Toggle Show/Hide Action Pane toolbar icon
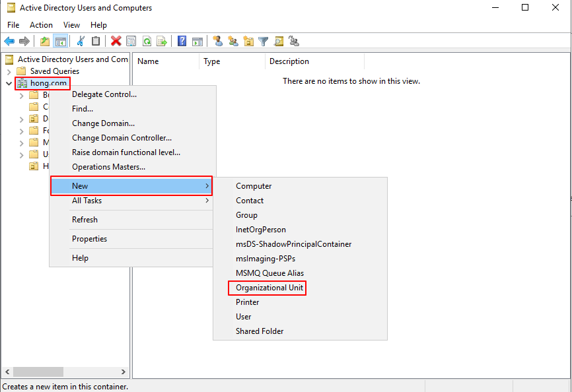The height and width of the screenshot is (392, 572). pos(197,41)
